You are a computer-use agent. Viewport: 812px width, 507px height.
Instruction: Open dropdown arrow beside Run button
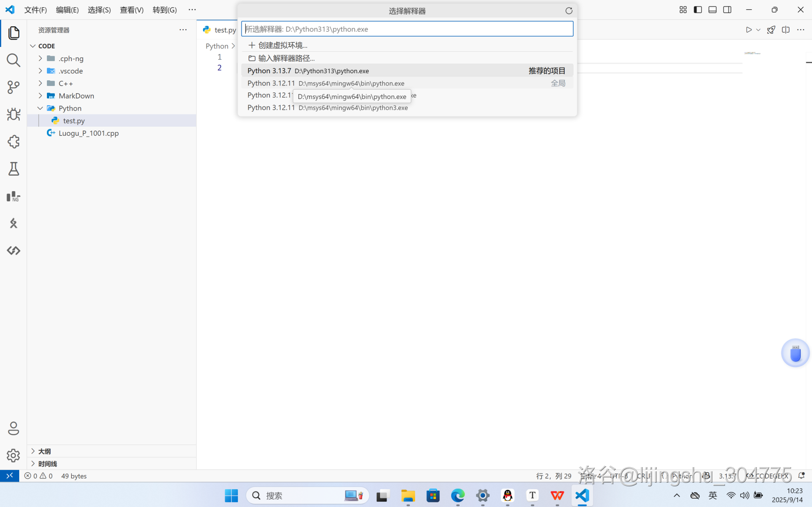click(x=758, y=30)
